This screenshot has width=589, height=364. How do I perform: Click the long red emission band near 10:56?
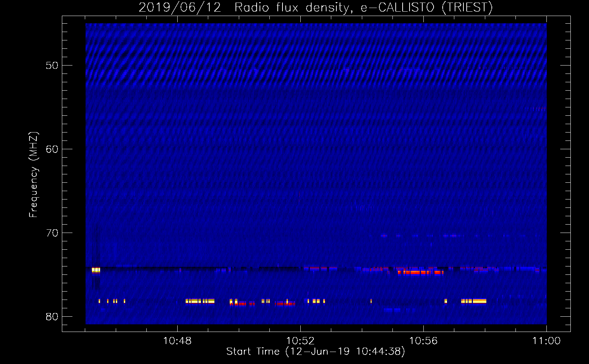[420, 272]
